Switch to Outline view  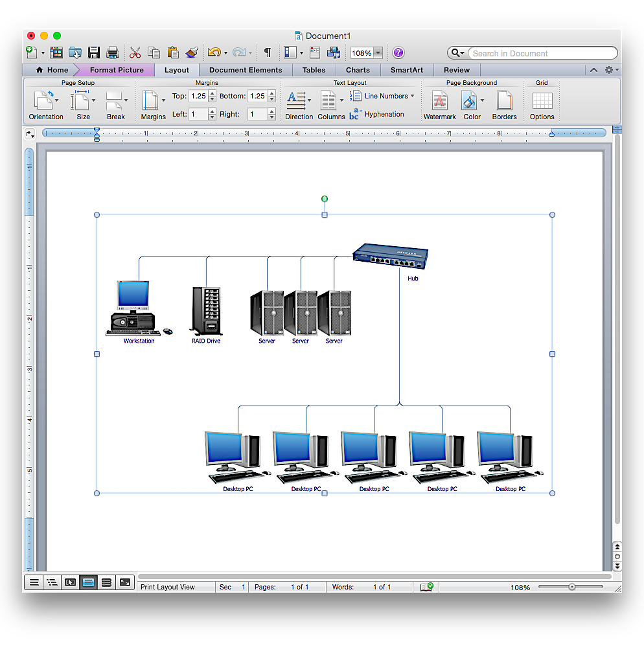click(52, 582)
